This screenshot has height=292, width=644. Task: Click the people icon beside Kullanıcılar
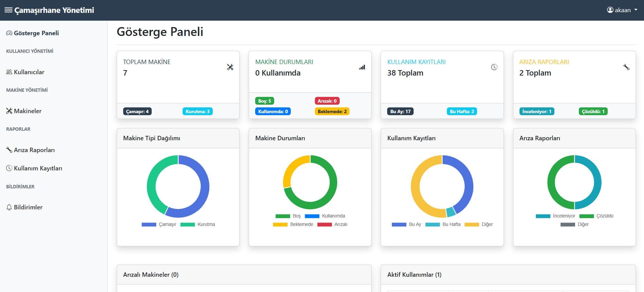[9, 72]
